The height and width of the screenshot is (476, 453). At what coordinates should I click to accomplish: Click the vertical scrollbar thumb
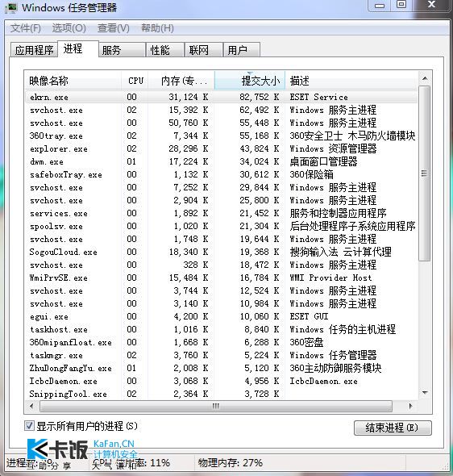[x=425, y=173]
